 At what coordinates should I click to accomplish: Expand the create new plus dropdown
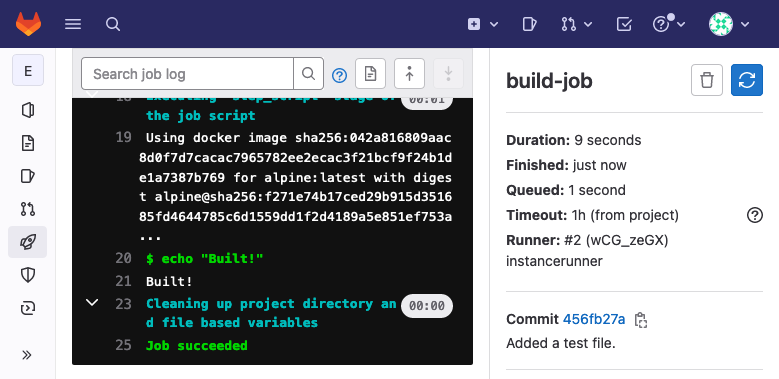tap(482, 24)
